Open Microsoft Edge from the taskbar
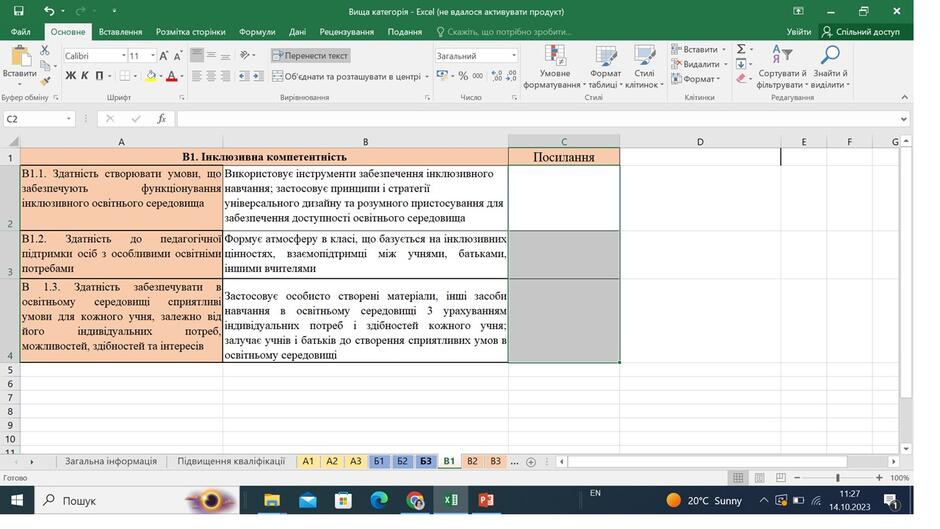Image resolution: width=940 pixels, height=529 pixels. click(379, 500)
